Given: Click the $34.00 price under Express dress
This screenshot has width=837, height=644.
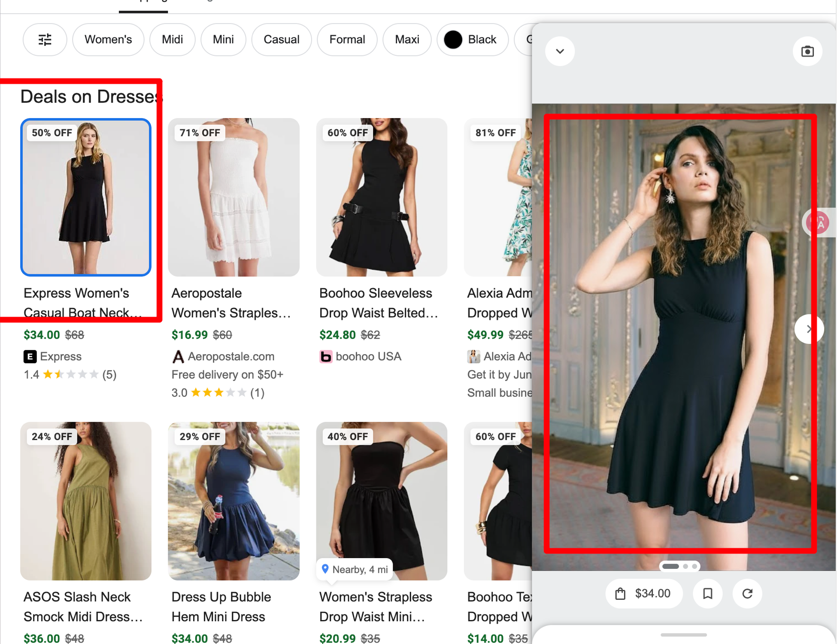Looking at the screenshot, I should pyautogui.click(x=42, y=335).
